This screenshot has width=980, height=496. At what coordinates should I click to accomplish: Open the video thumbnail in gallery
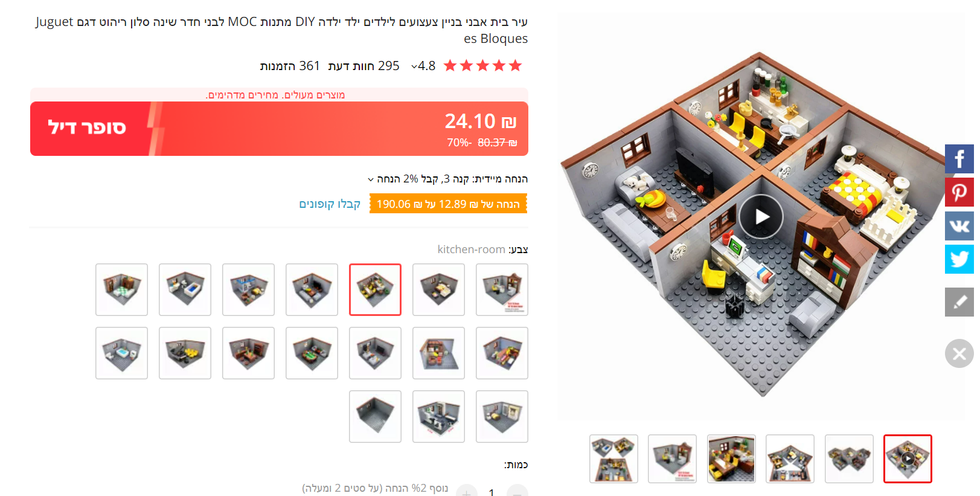click(908, 459)
